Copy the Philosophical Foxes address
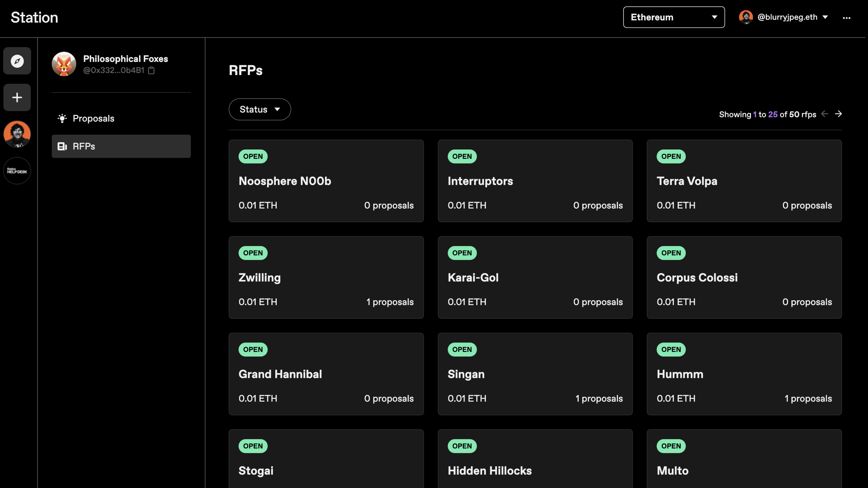 point(152,70)
